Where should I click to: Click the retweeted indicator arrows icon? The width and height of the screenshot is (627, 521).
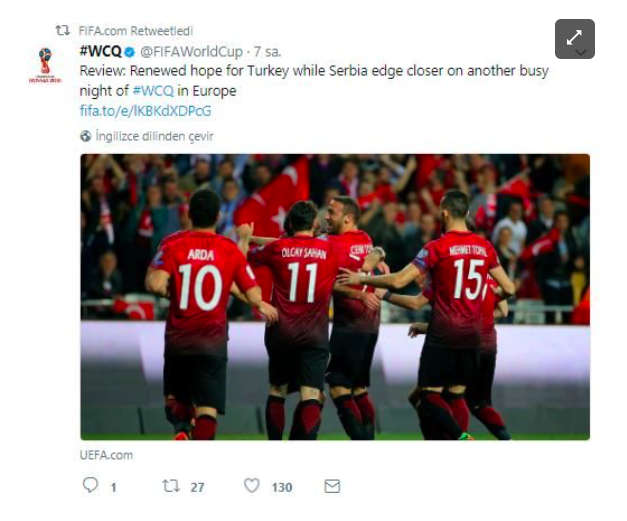click(62, 30)
